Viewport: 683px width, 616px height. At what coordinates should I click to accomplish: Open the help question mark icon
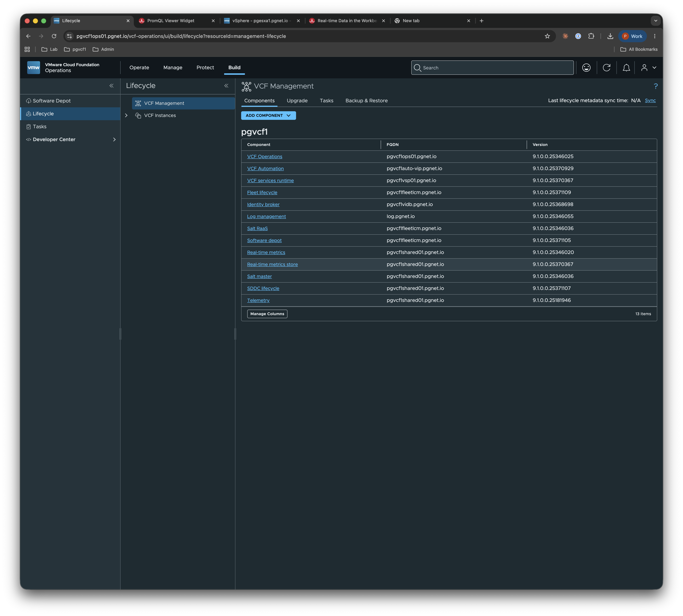coord(656,86)
